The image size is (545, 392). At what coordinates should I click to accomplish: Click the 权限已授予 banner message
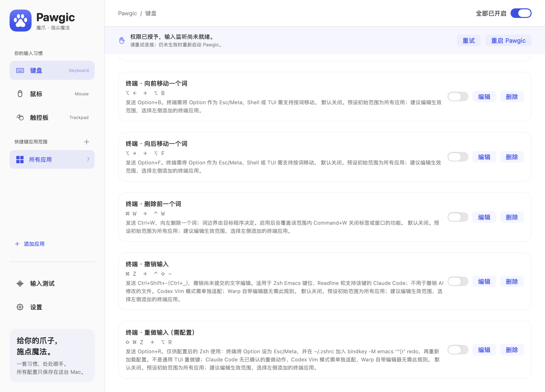(172, 37)
